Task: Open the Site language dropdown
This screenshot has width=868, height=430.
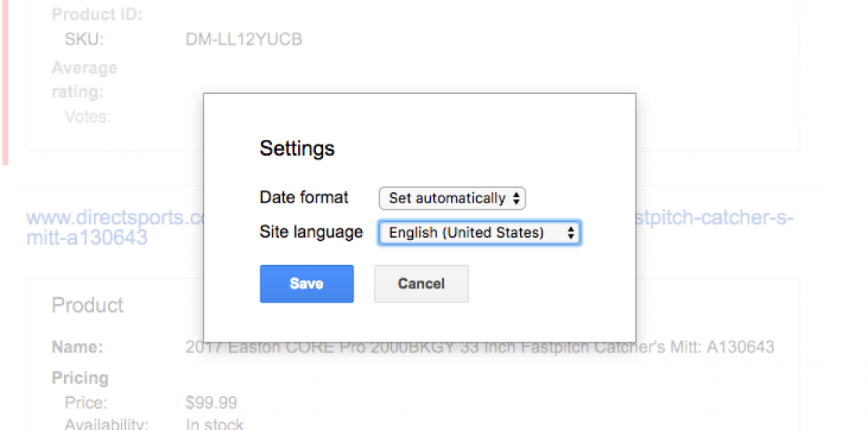Action: (479, 232)
